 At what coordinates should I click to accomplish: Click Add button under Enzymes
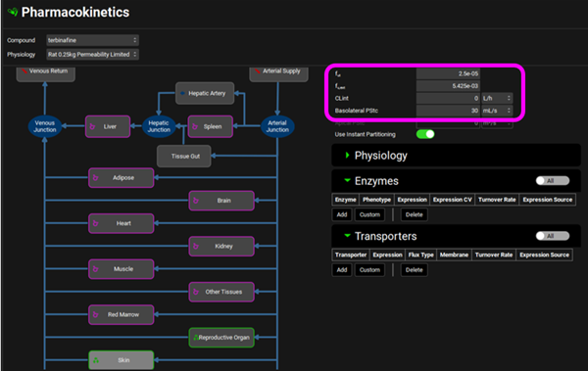[342, 214]
